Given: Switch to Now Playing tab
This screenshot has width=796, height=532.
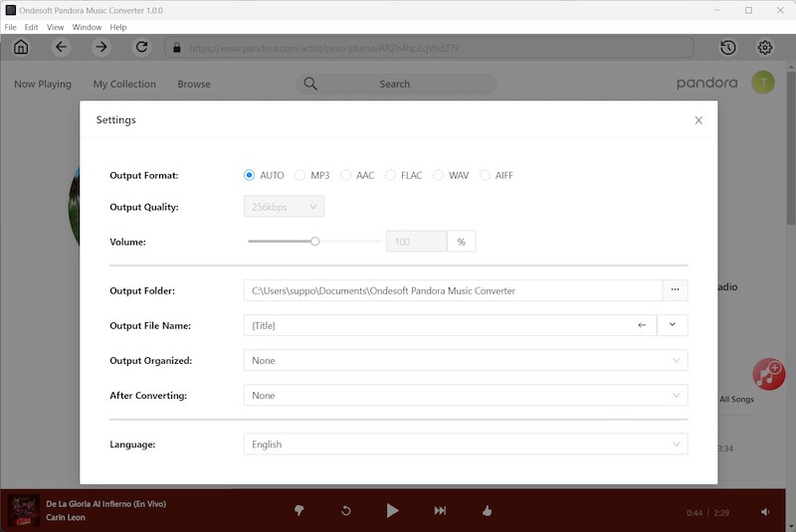Looking at the screenshot, I should tap(43, 85).
